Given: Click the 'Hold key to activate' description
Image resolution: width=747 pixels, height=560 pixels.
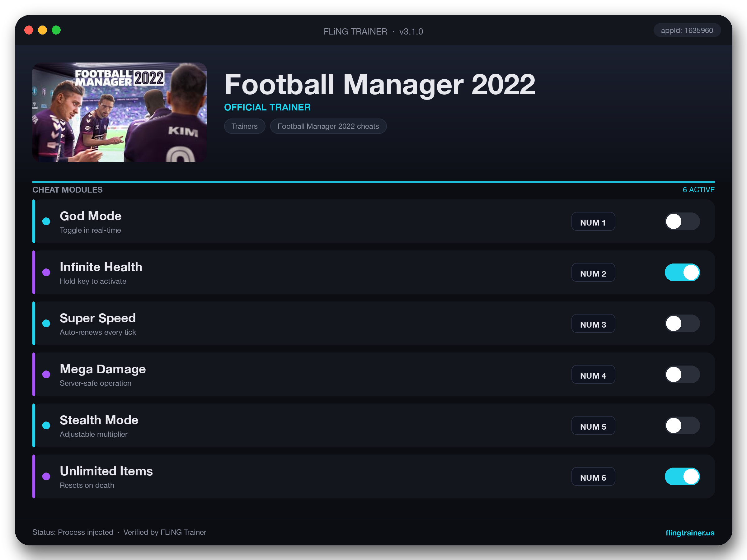Looking at the screenshot, I should click(x=93, y=281).
